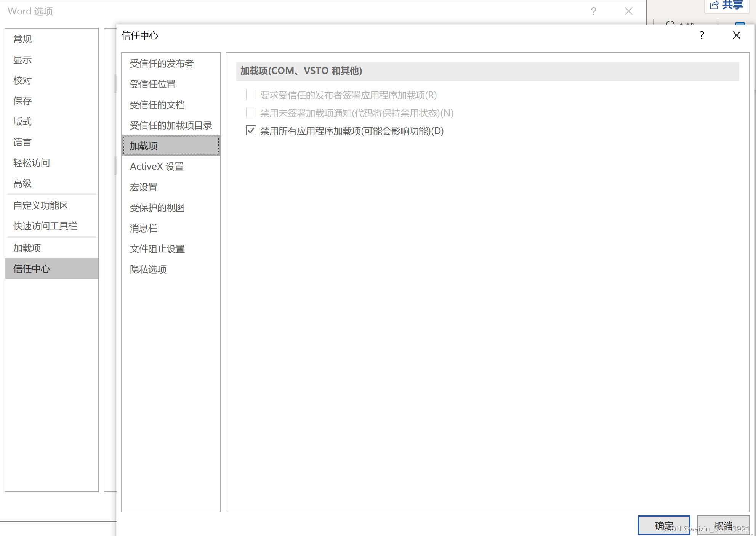Click the 确定 button

(x=663, y=525)
